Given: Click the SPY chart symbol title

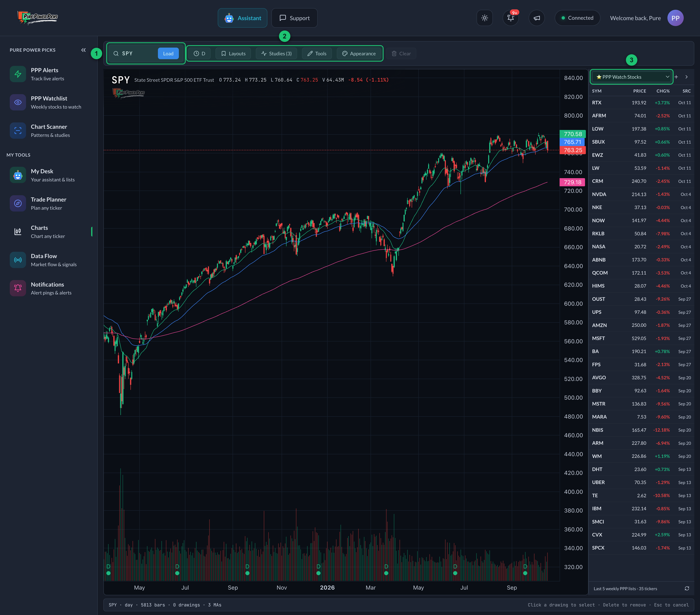Looking at the screenshot, I should 120,80.
